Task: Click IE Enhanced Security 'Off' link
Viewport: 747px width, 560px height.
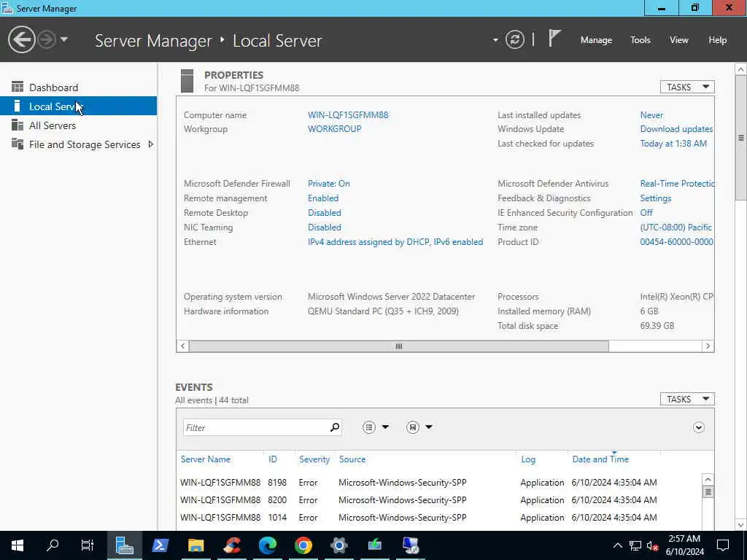Action: (646, 212)
